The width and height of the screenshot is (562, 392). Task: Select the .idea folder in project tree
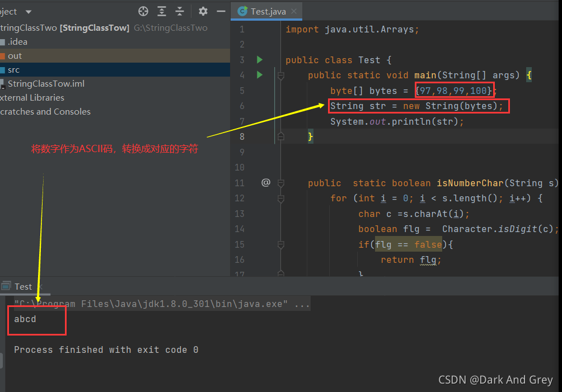coord(115,42)
